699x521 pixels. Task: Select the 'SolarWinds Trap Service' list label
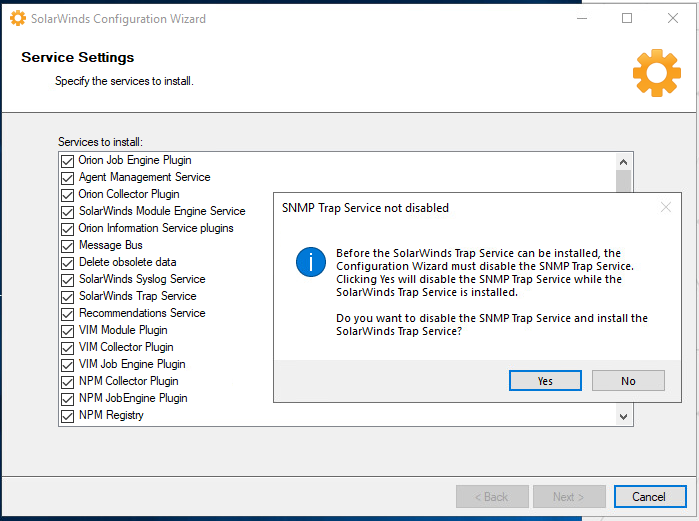(x=137, y=296)
